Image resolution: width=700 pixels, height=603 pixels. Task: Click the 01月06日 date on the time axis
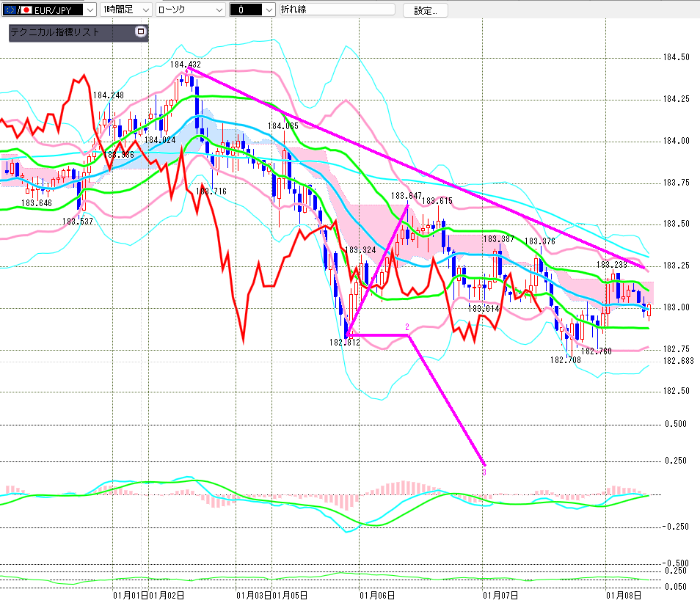point(379,595)
